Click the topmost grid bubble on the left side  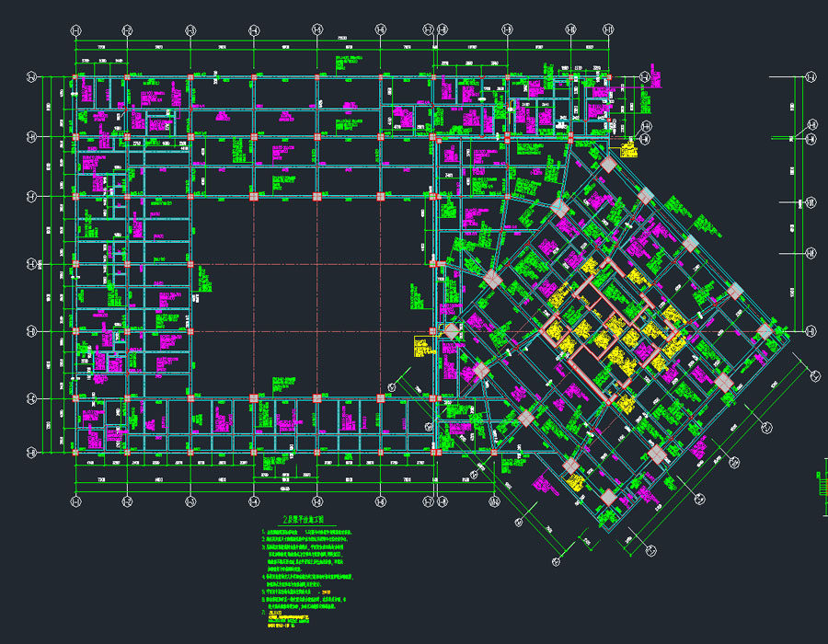(32, 77)
